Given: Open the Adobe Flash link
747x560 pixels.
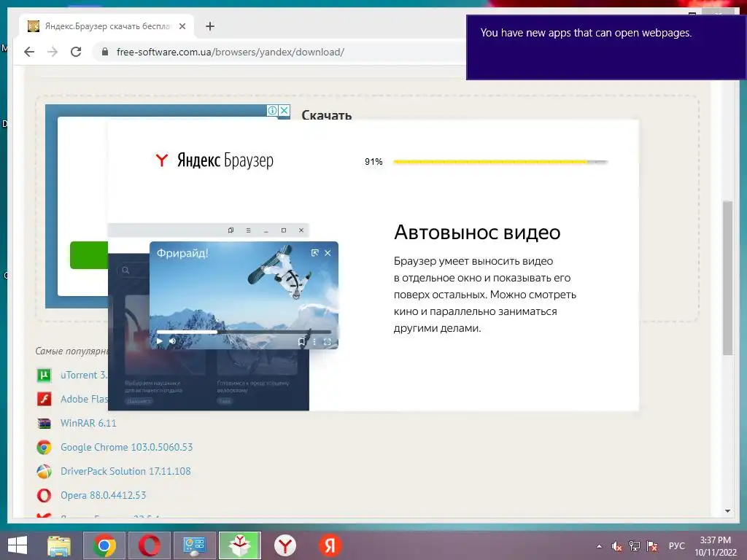Looking at the screenshot, I should (x=85, y=399).
